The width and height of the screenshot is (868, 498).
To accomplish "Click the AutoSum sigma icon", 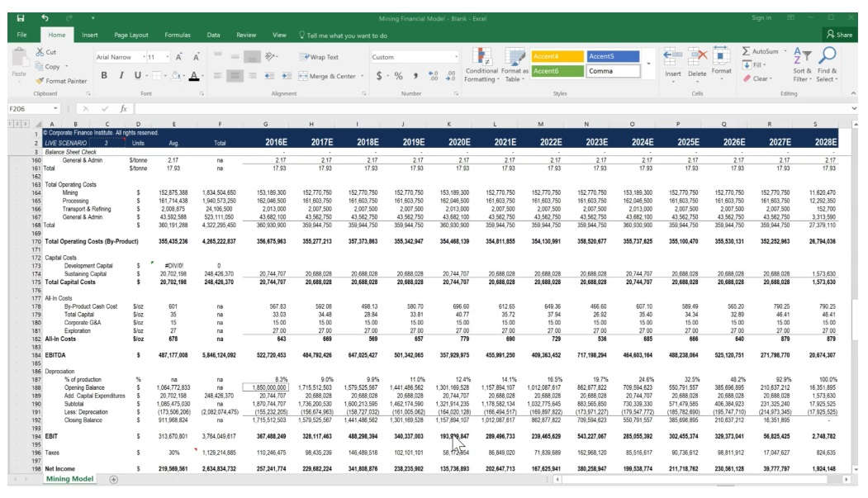I will coord(747,51).
